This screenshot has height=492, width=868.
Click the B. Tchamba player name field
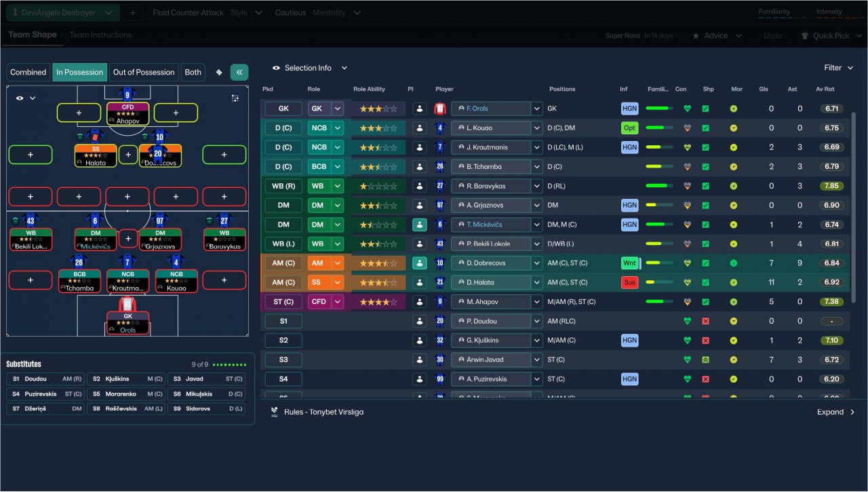point(490,166)
